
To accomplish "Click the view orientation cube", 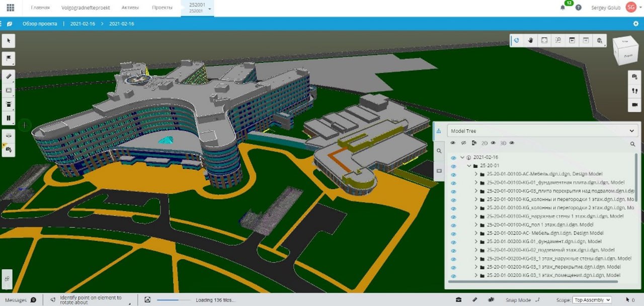I will coord(625,49).
